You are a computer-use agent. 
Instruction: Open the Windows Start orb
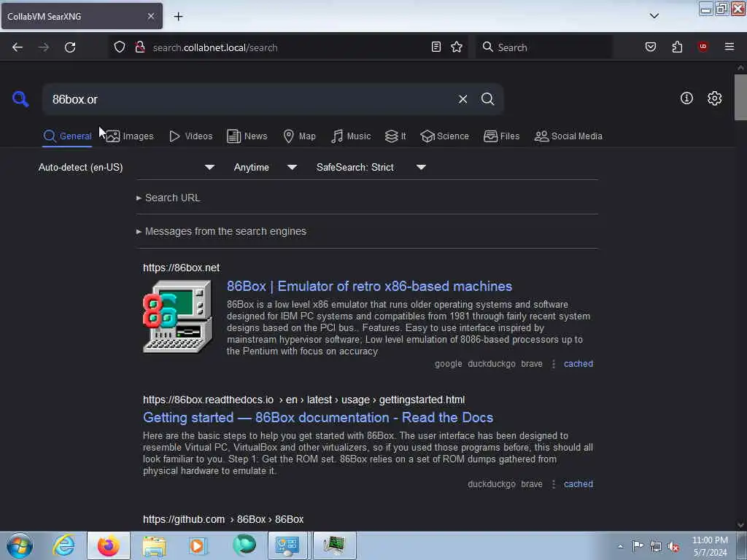coord(20,545)
